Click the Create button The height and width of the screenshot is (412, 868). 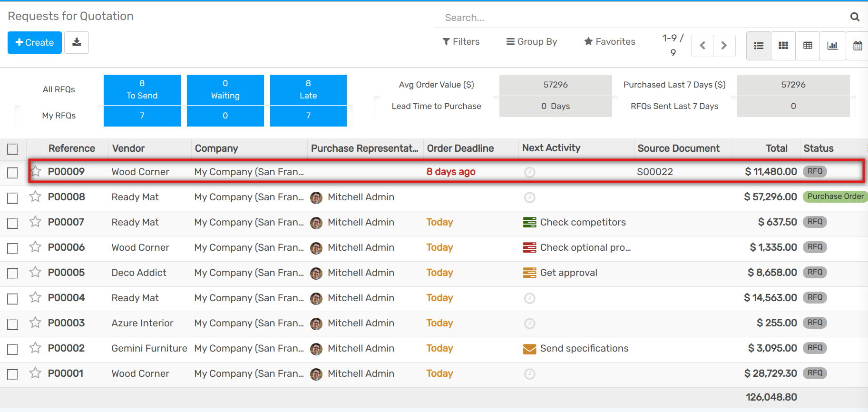[x=35, y=42]
